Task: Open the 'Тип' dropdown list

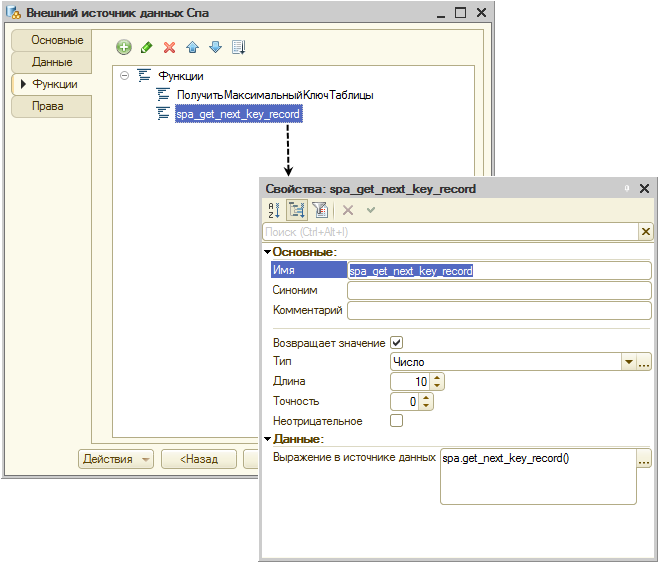Action: pyautogui.click(x=629, y=362)
